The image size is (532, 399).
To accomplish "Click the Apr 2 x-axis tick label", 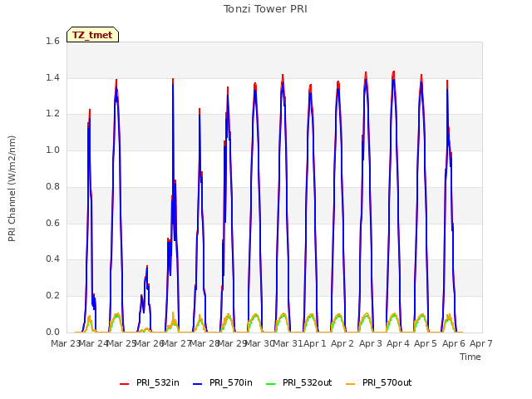I will click(342, 343).
